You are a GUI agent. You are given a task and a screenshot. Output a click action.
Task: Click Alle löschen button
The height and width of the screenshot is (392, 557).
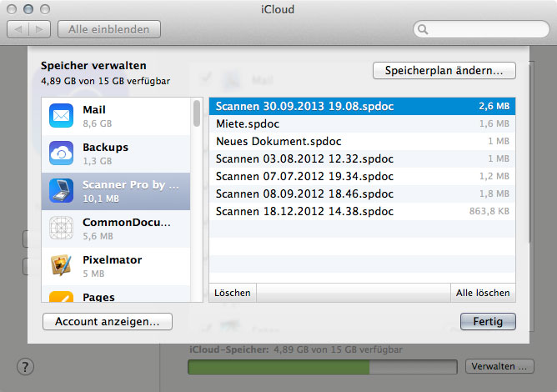click(482, 293)
